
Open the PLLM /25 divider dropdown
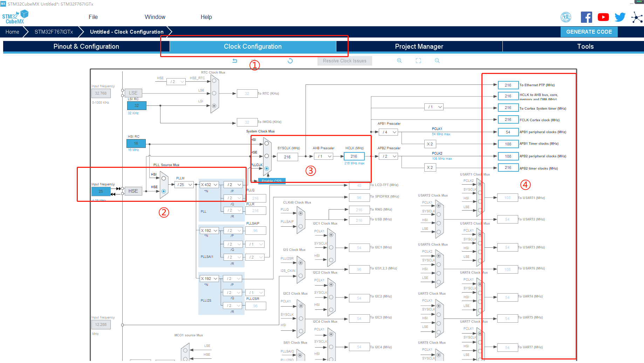point(184,185)
